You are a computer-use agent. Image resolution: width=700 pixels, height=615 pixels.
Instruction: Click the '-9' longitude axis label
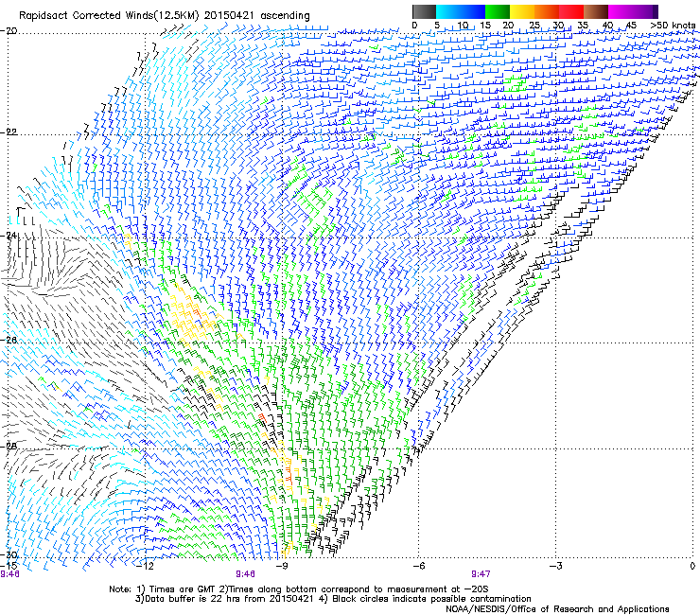pyautogui.click(x=283, y=566)
